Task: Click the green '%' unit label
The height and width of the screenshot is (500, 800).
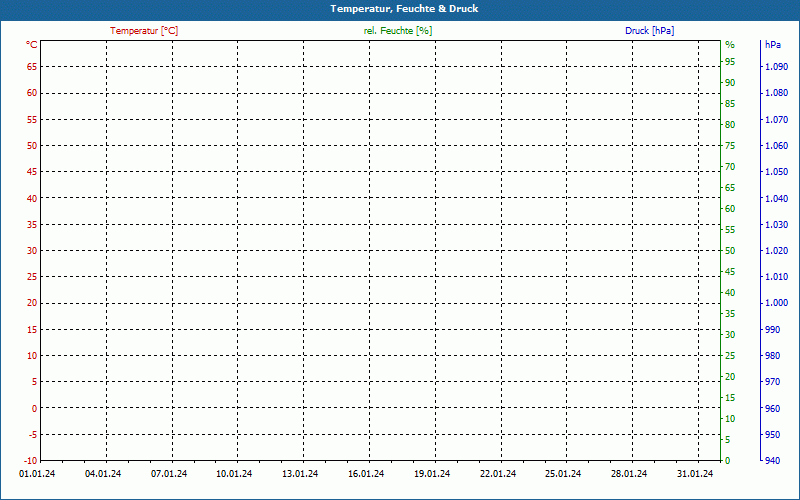Action: (730, 45)
